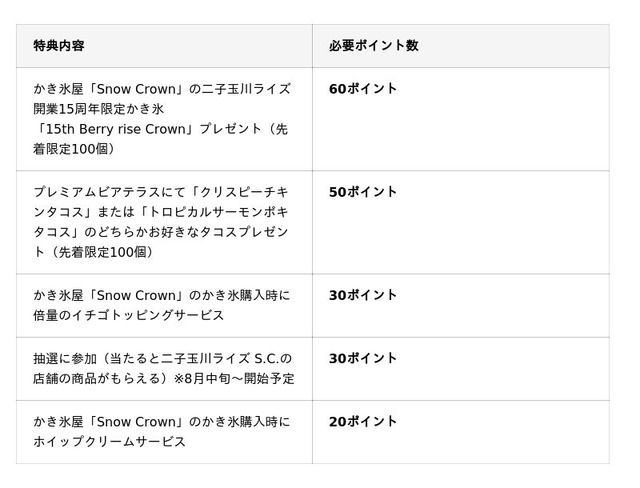
Task: Select the 倍量のイチゴトッピングサービス text
Action: tap(129, 316)
